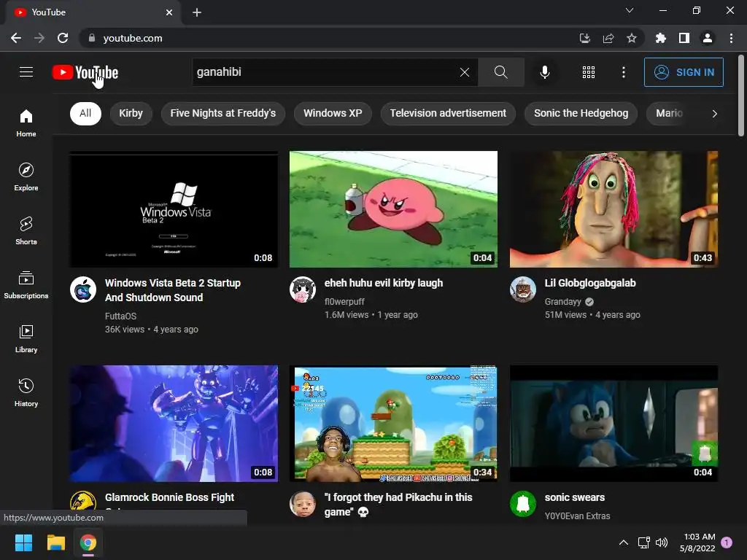Select the All filter chip
The width and height of the screenshot is (747, 560).
click(x=86, y=113)
